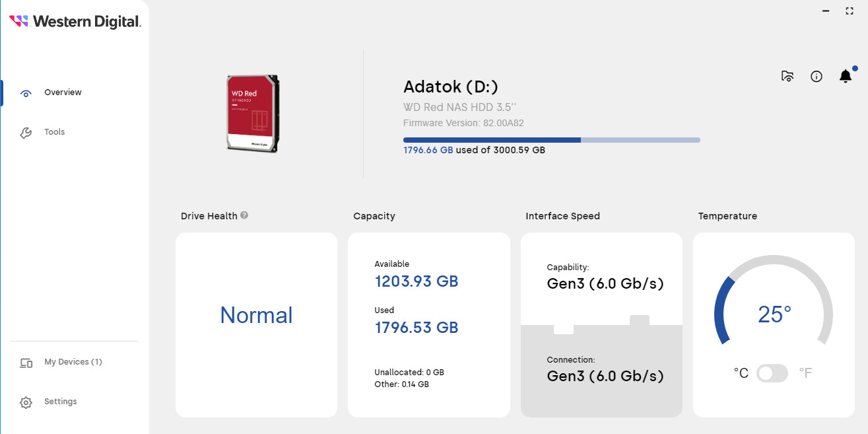Click the Drive Health help question mark

(x=244, y=215)
